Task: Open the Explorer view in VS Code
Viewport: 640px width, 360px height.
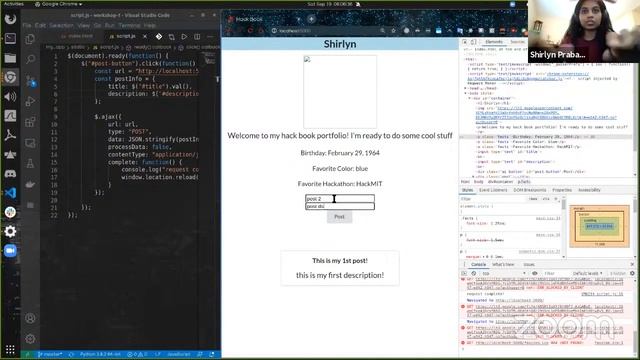Action: 30,39
